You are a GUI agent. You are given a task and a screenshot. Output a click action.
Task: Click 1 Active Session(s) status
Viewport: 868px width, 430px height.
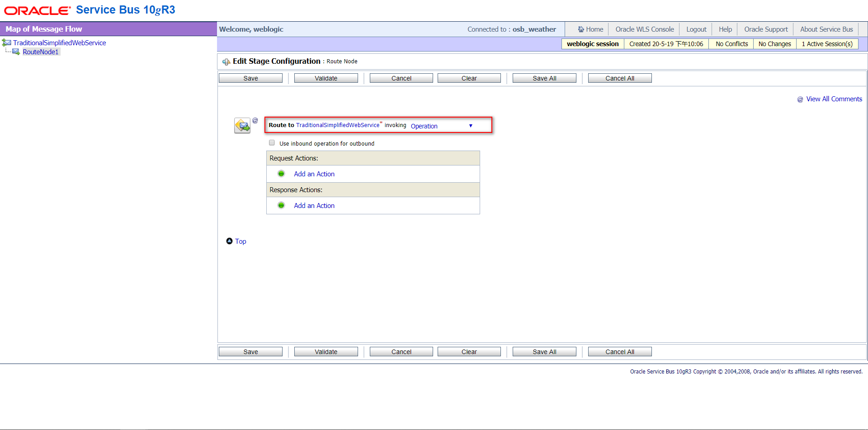point(827,44)
